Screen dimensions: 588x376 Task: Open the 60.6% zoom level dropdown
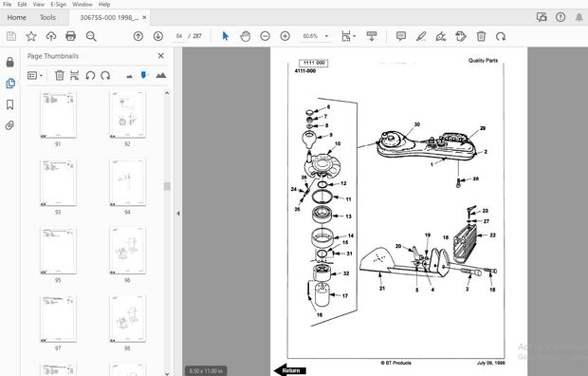pyautogui.click(x=316, y=36)
